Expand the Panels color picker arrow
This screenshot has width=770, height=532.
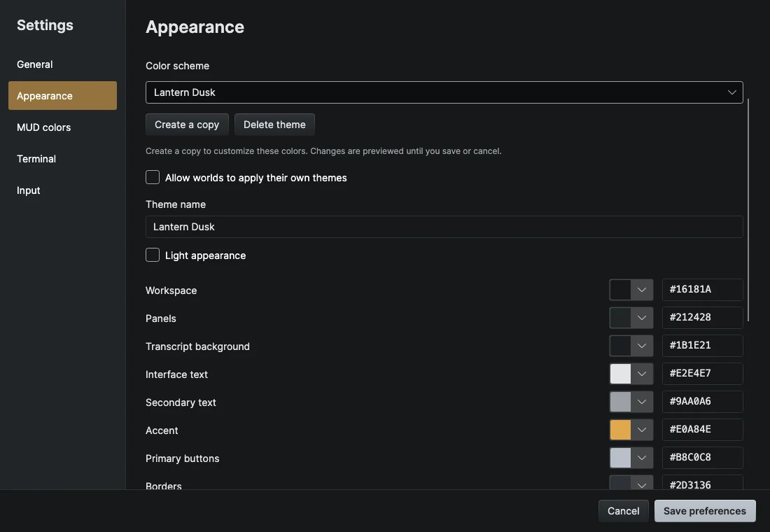(x=642, y=318)
